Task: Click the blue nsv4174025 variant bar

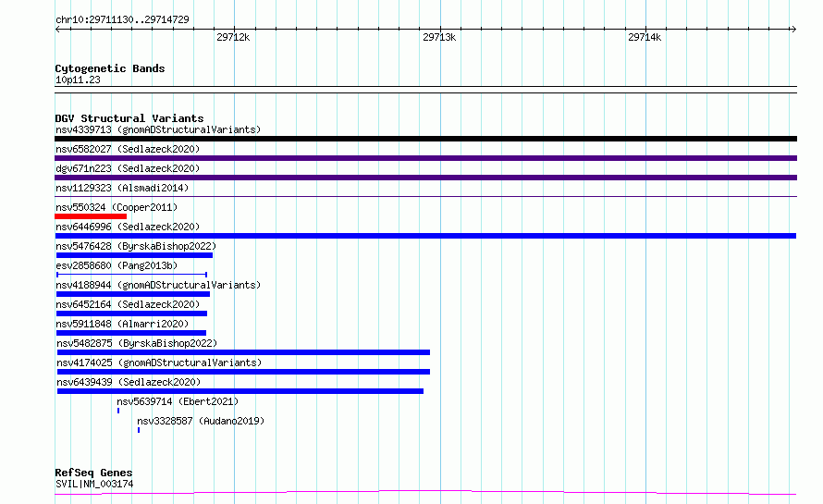Action: pos(243,372)
